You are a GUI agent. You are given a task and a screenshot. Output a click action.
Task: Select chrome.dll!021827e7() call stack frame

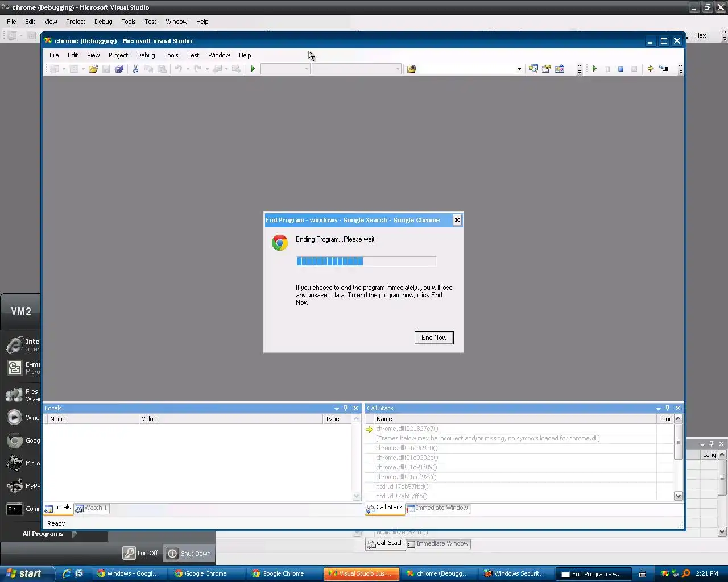(x=407, y=429)
